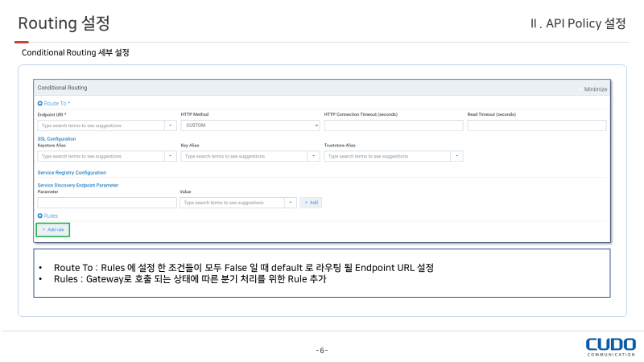Click the Endpoint URI search field
The width and height of the screenshot is (644, 362).
101,125
